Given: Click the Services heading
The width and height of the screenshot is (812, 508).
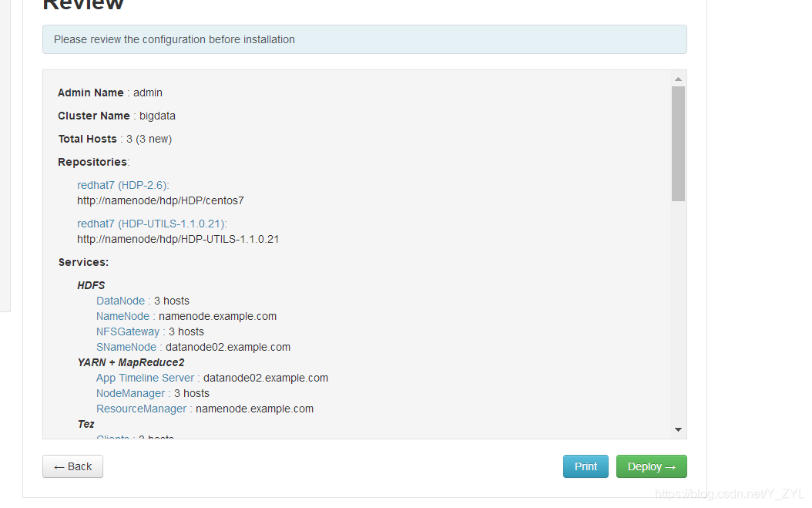Looking at the screenshot, I should pyautogui.click(x=83, y=262).
